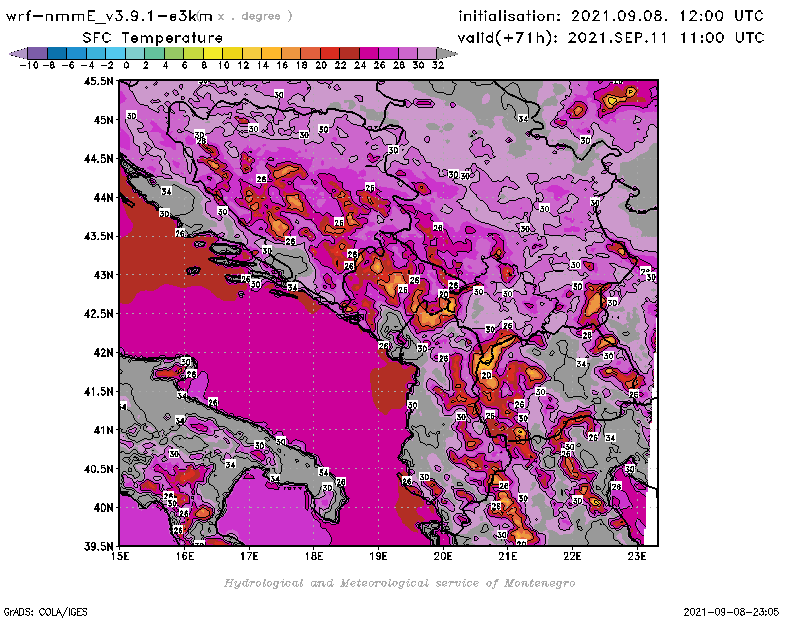This screenshot has height=618, width=800.
Task: Click the '45N' latitude label
Action: pos(103,120)
